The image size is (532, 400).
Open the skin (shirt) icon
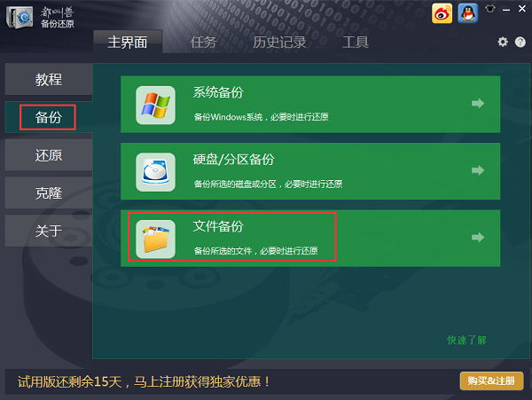click(x=490, y=9)
